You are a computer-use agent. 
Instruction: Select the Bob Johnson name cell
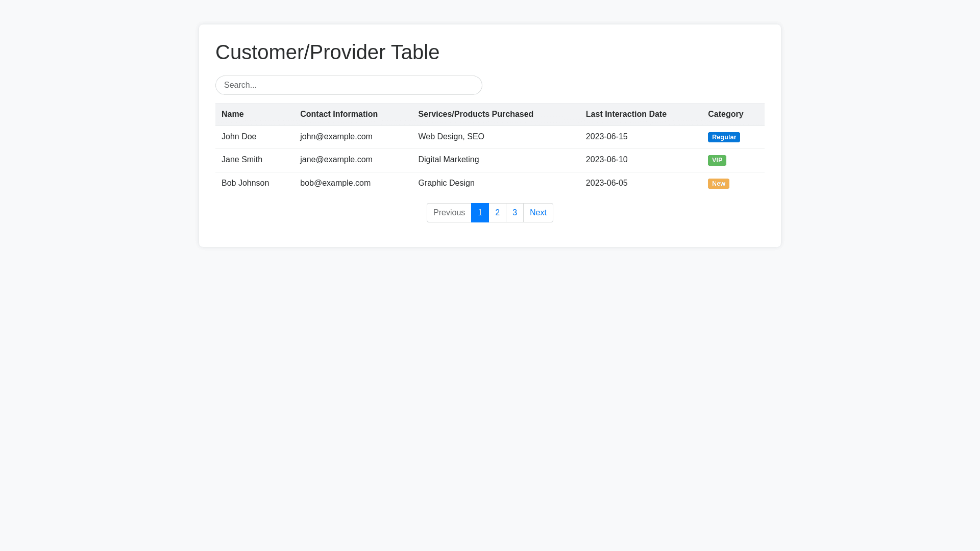(245, 183)
